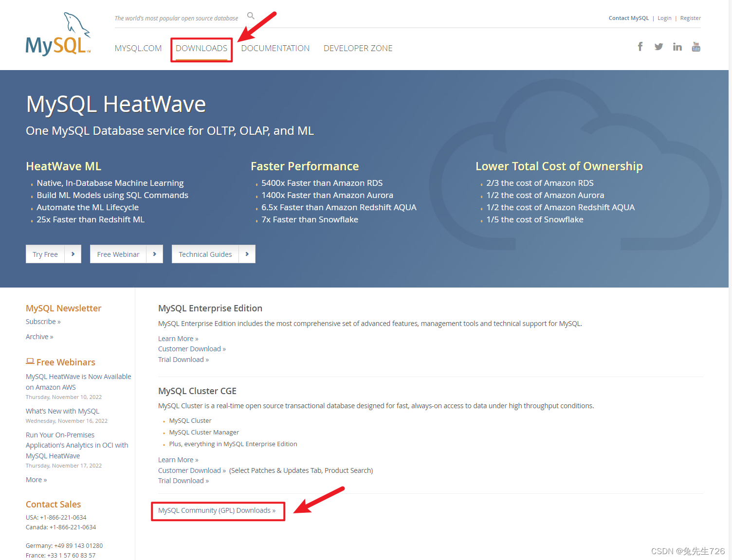Click the MySQL Enterprise Edition heading
732x560 pixels.
(x=210, y=308)
